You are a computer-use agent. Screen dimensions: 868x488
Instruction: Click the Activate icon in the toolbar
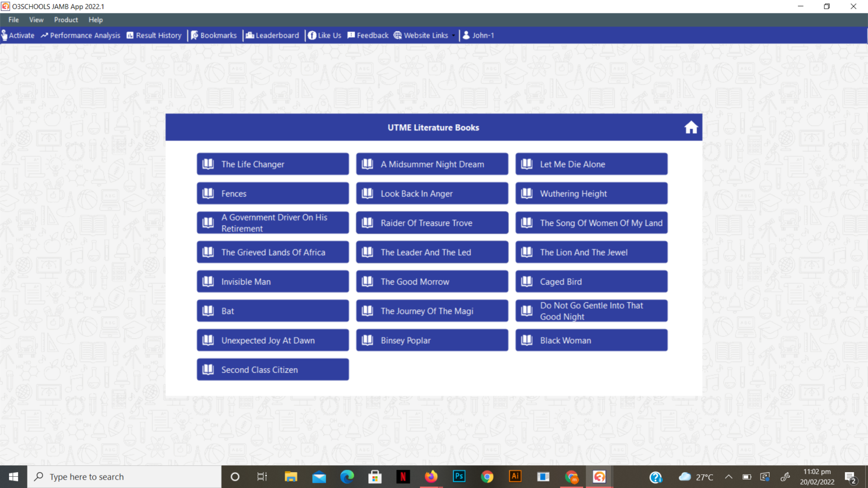click(x=6, y=35)
